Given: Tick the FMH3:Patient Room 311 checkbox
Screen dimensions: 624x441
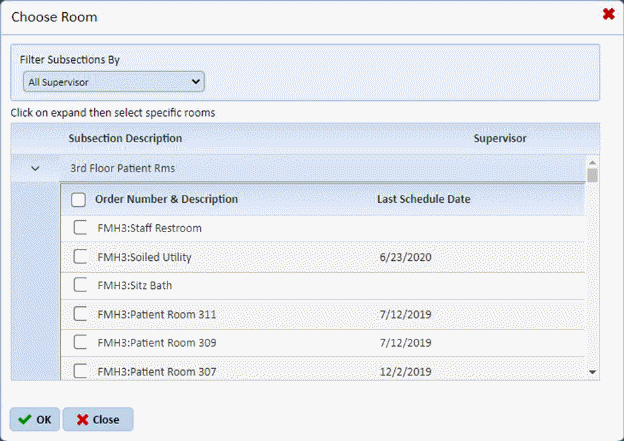Looking at the screenshot, I should pos(81,314).
